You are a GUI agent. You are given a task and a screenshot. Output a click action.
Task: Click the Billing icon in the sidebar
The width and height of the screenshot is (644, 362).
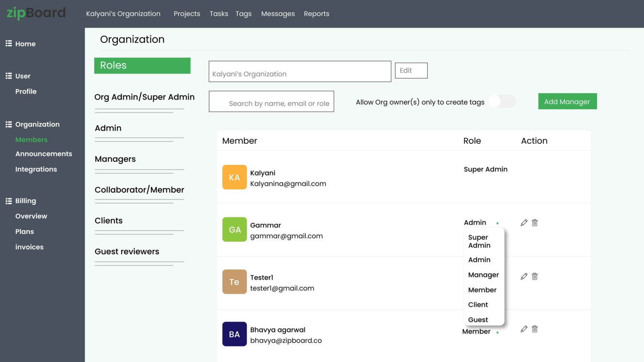(x=8, y=200)
